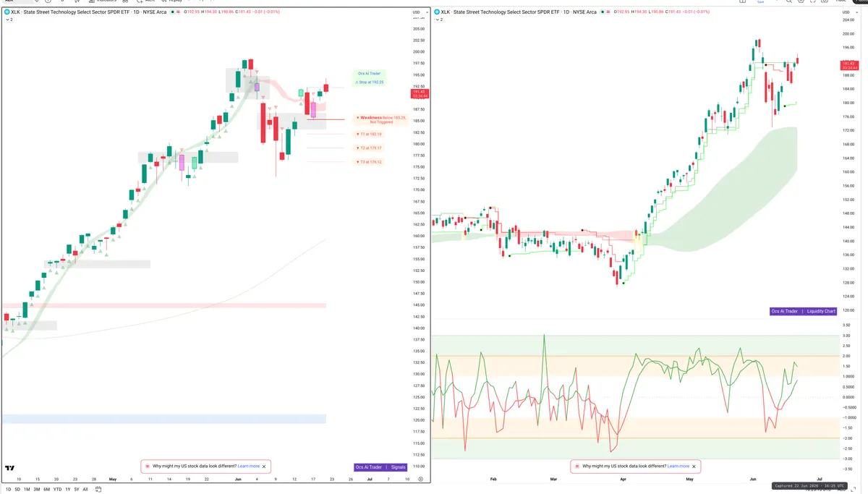Click the Ocs Ai Trader Liquidity Chart badge

(x=804, y=311)
